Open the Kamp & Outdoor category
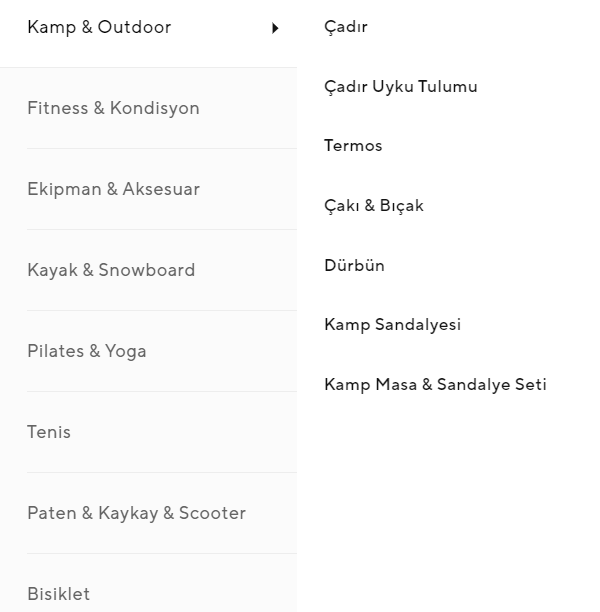The height and width of the screenshot is (612, 600). (x=99, y=28)
